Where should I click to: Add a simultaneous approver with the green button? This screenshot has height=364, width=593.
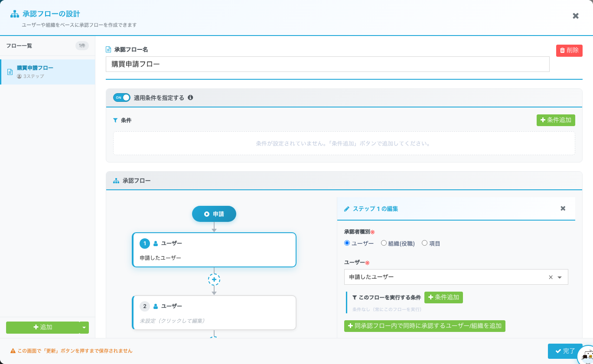point(424,326)
